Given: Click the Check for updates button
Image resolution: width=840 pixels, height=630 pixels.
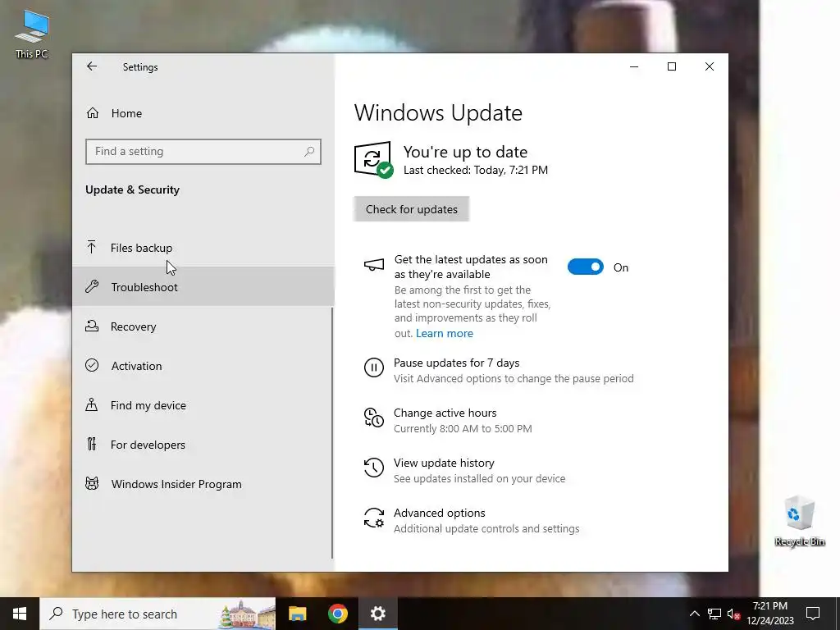Looking at the screenshot, I should point(412,209).
